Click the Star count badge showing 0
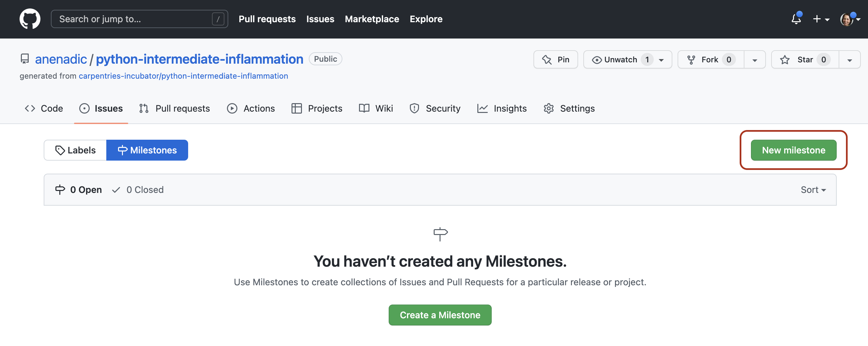This screenshot has height=346, width=868. pos(823,60)
